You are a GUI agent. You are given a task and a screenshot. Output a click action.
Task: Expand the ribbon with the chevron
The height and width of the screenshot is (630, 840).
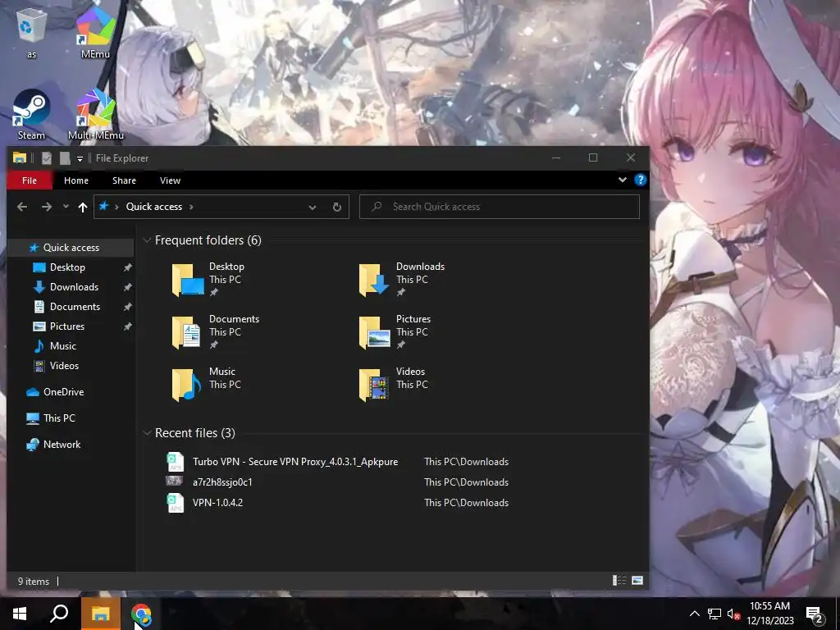[x=623, y=180]
